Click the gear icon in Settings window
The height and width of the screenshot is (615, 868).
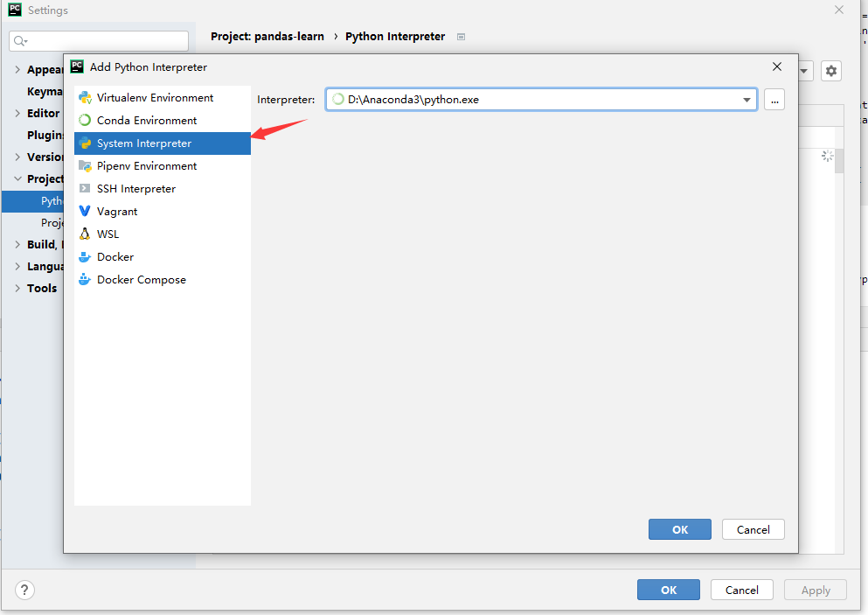[x=831, y=71]
